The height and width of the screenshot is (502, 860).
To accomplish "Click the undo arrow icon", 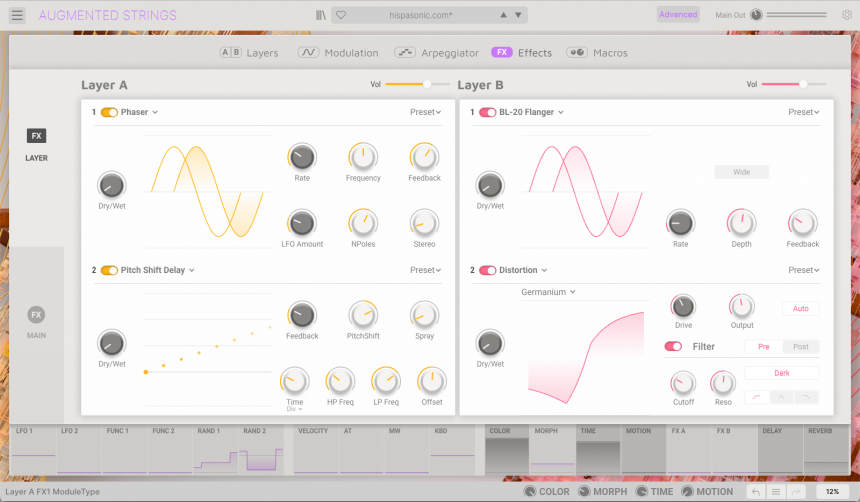I will pos(756,492).
